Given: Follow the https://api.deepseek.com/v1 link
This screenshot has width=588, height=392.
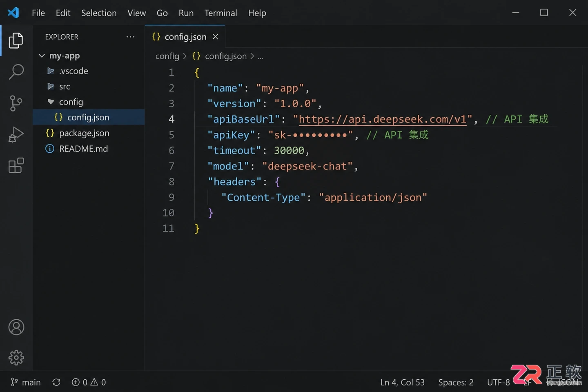Looking at the screenshot, I should point(383,119).
